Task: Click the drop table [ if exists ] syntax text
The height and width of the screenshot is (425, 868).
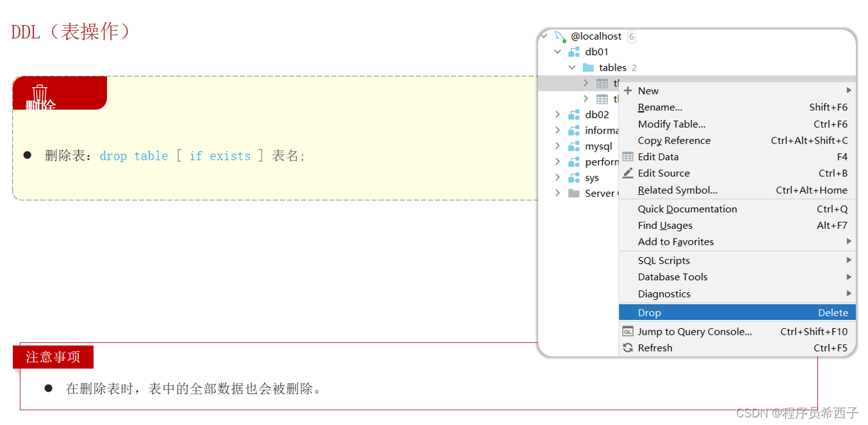Action: (x=182, y=156)
